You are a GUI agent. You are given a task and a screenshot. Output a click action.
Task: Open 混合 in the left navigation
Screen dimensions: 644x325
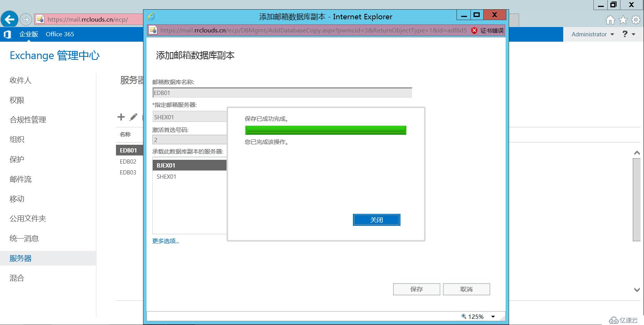tap(17, 278)
